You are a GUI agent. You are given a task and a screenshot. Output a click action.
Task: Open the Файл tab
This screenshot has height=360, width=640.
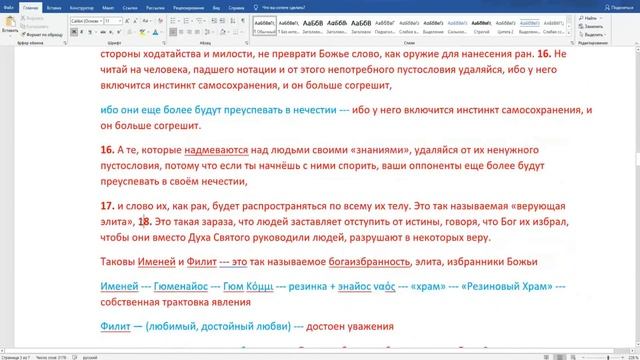8,7
